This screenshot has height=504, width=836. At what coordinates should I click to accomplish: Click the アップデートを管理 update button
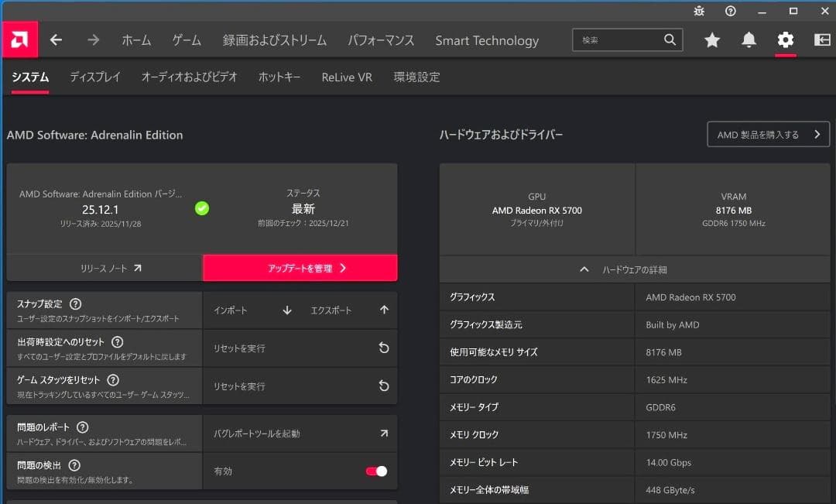coord(300,268)
